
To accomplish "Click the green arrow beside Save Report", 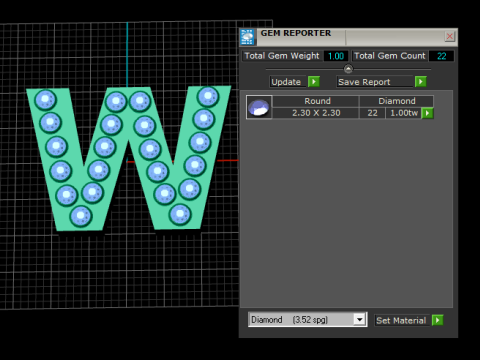I will [421, 82].
